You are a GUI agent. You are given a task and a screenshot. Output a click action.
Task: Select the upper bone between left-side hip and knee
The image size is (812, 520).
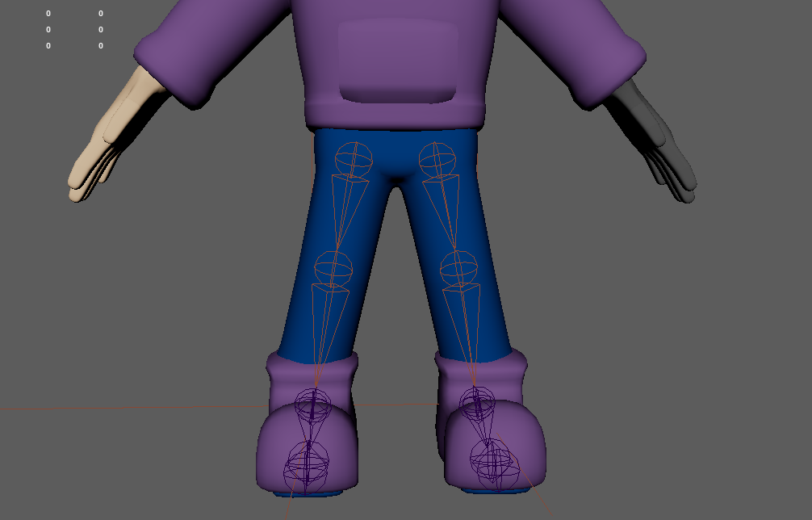click(345, 212)
